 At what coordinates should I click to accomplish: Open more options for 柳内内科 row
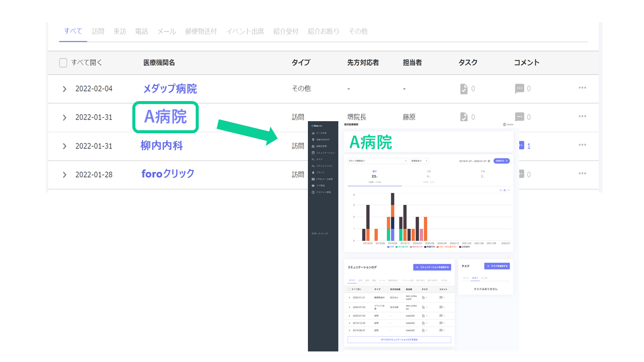click(x=582, y=145)
